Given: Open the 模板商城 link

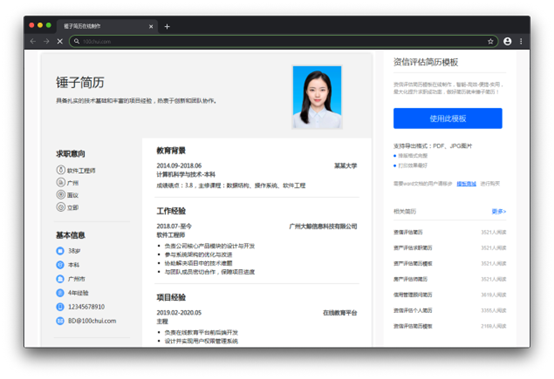Looking at the screenshot, I should (466, 184).
